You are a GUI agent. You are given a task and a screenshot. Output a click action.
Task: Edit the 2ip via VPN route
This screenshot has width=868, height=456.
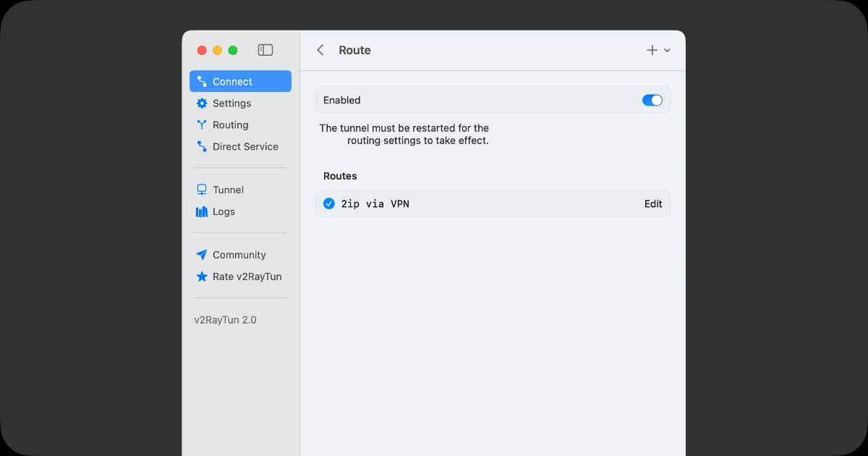(652, 204)
